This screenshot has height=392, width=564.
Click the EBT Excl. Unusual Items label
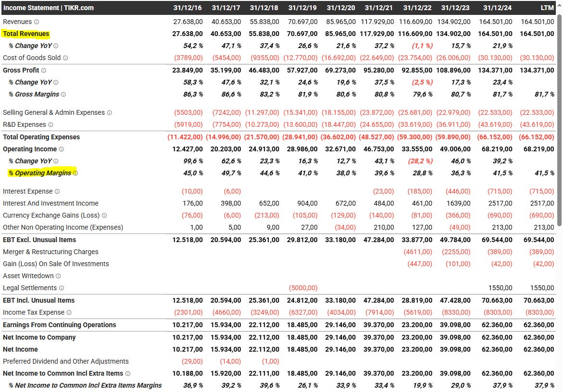39,240
